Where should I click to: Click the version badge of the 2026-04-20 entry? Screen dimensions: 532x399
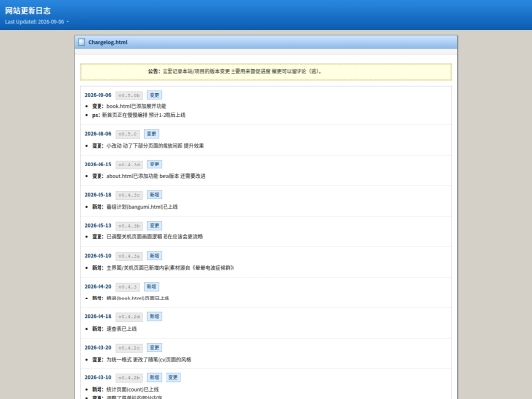pos(127,287)
